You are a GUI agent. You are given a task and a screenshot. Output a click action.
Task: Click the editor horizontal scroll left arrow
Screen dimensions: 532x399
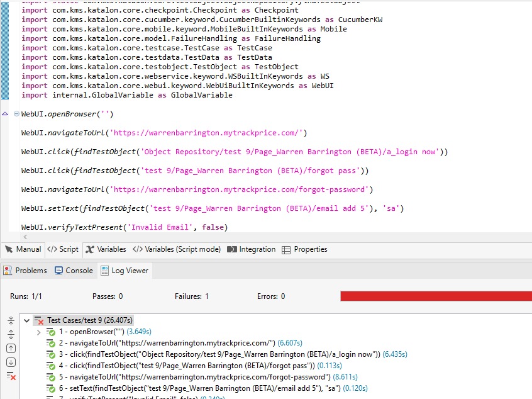point(25,237)
